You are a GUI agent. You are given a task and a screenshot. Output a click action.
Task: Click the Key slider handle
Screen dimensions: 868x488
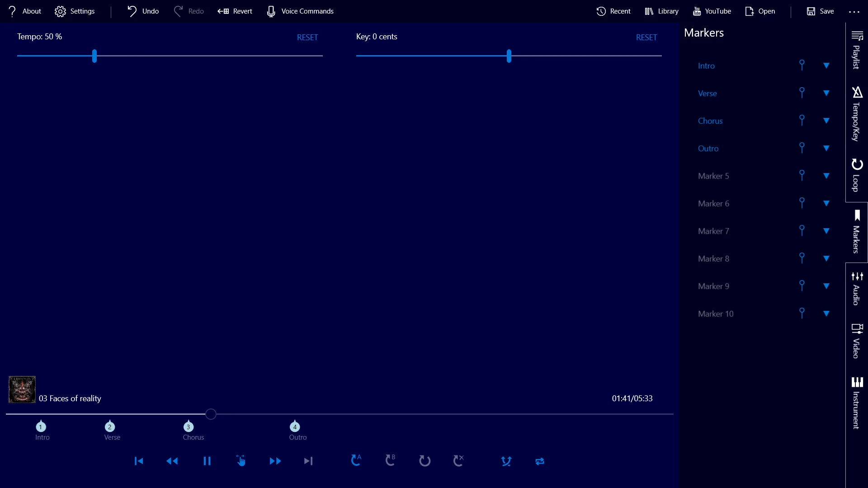(509, 56)
